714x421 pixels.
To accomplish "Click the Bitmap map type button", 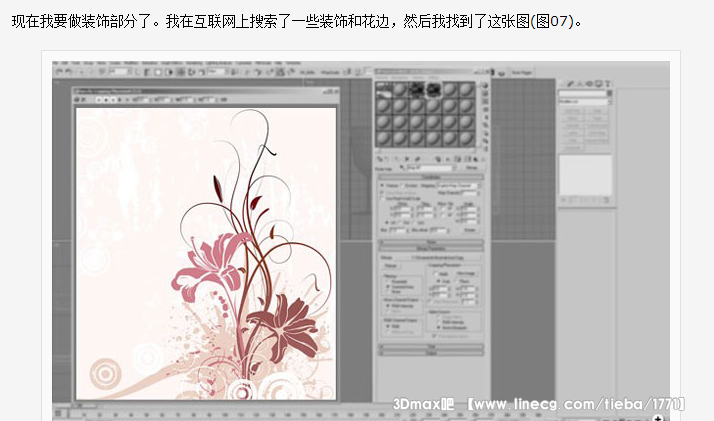I will coord(472,167).
